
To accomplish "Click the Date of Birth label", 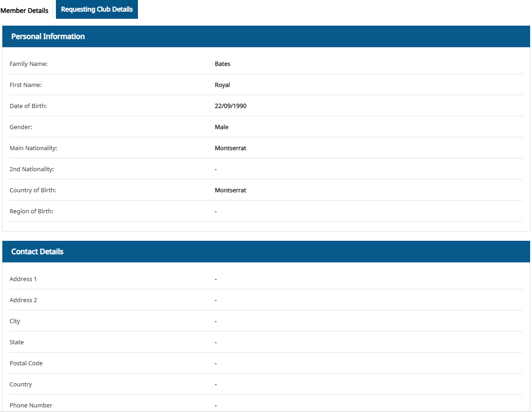I will [x=28, y=106].
